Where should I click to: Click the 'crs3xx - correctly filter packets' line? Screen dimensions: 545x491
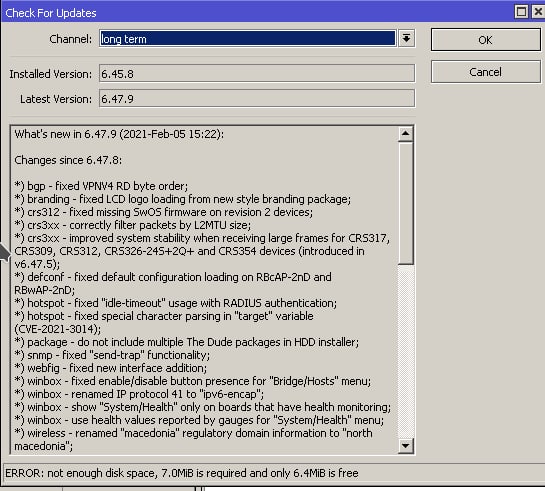click(133, 225)
